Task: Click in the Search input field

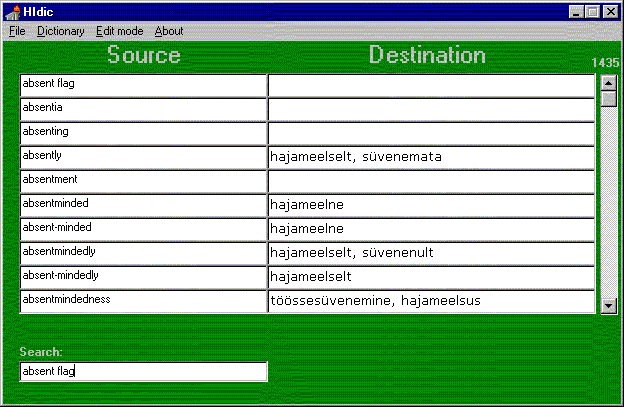Action: tap(143, 372)
